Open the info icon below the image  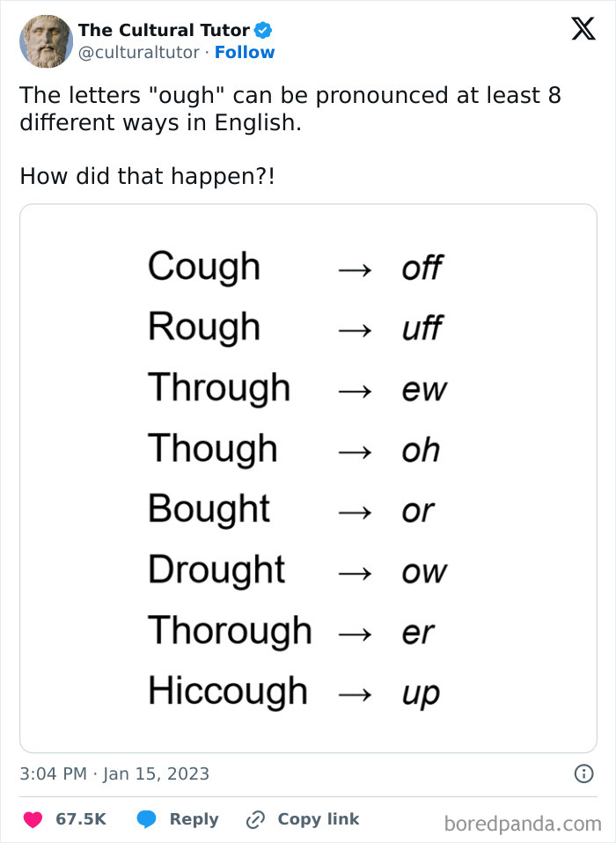[x=583, y=773]
